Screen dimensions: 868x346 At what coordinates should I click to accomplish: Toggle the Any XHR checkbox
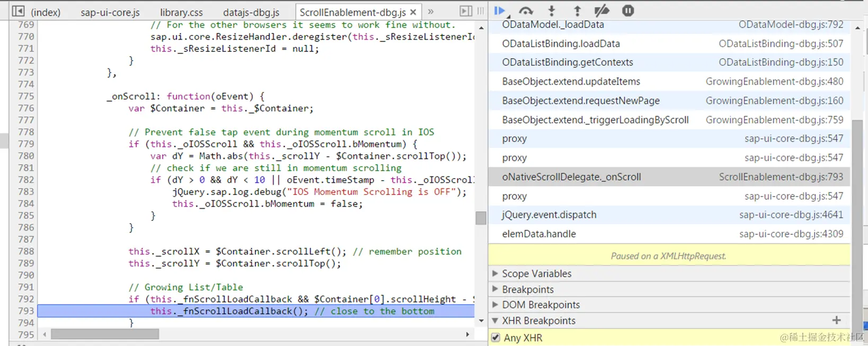coord(495,338)
